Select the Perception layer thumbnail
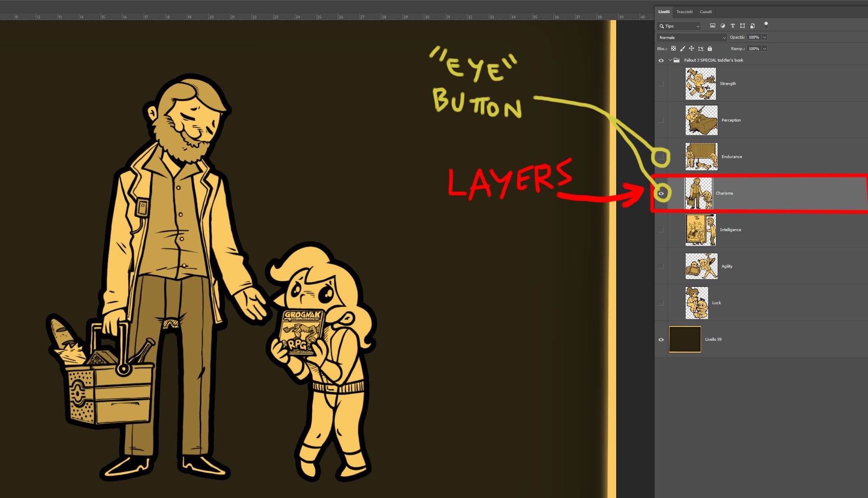This screenshot has height=498, width=868. point(702,120)
